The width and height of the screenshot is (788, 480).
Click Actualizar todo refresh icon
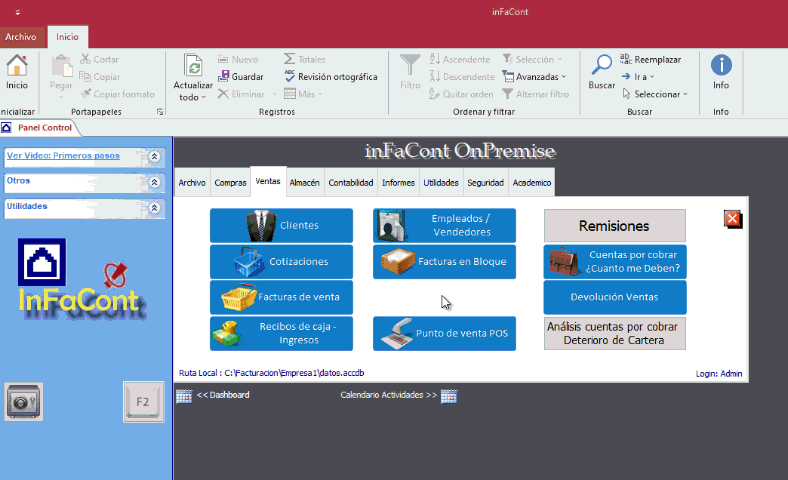pyautogui.click(x=193, y=66)
